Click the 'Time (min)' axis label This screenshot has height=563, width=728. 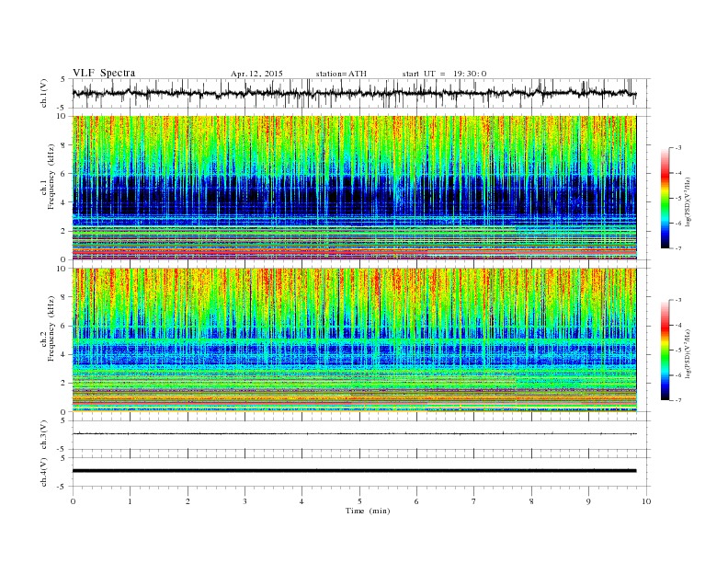coord(368,511)
